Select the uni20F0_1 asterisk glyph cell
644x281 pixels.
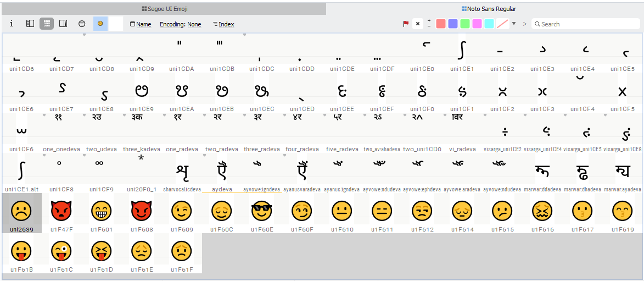142,173
